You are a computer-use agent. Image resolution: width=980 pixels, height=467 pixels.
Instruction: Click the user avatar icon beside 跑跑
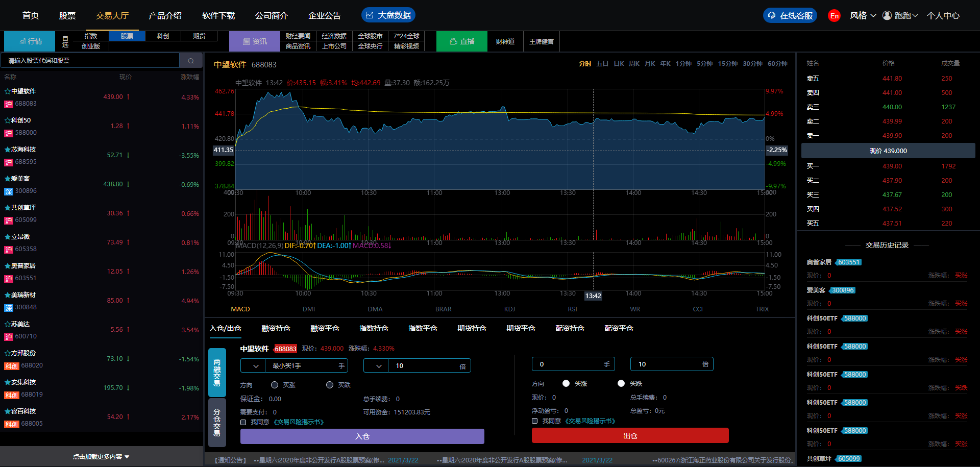point(887,16)
